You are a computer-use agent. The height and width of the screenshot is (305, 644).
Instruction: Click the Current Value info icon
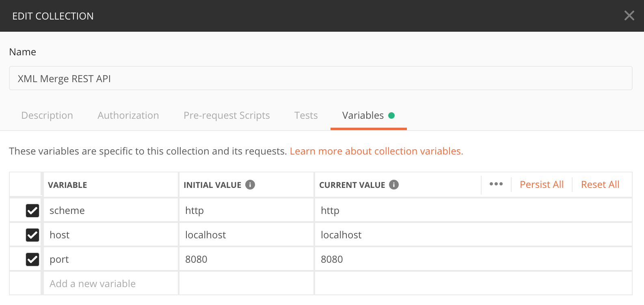393,185
